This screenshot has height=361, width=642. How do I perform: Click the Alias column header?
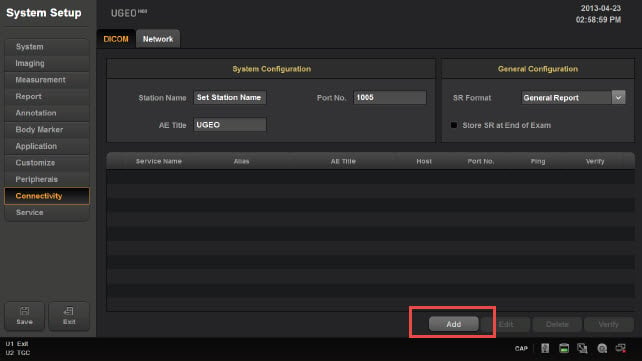241,161
